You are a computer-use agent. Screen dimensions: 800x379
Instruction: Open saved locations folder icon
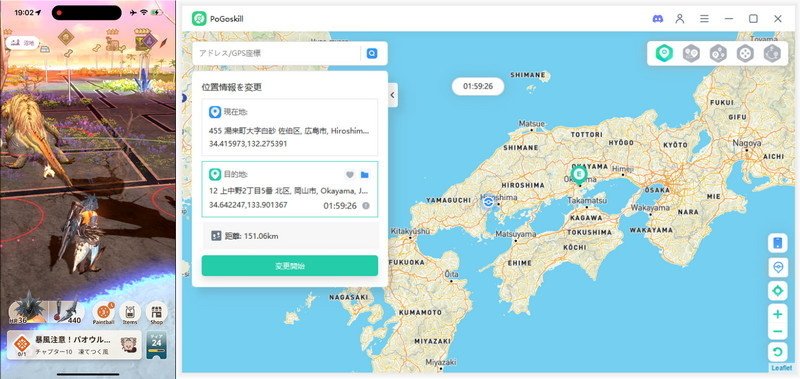coord(364,175)
